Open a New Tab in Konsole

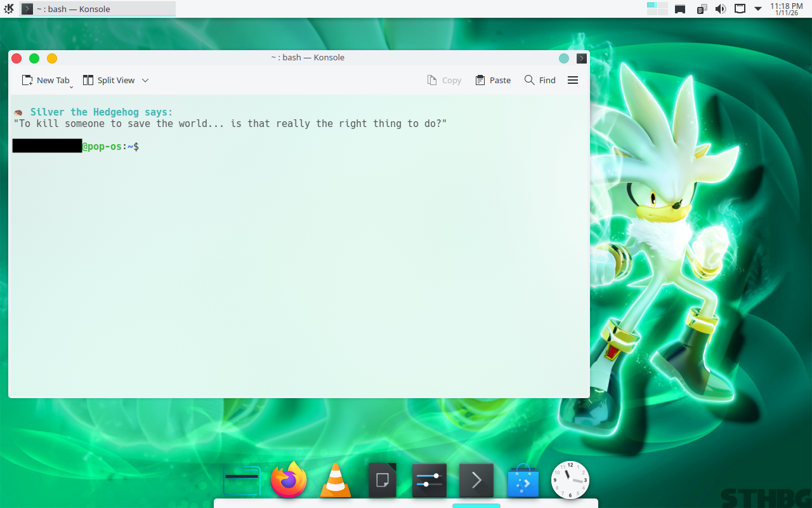(x=45, y=80)
